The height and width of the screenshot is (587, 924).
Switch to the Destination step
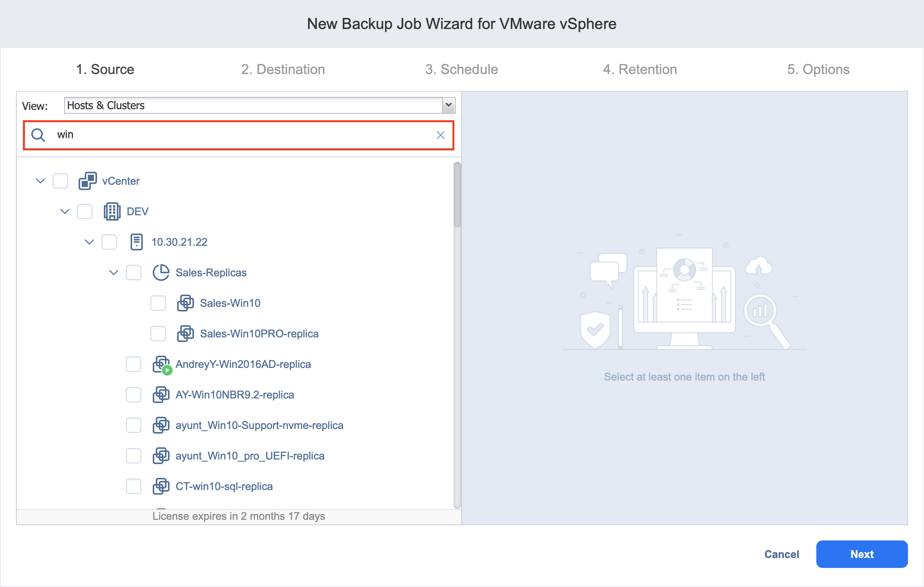(283, 69)
